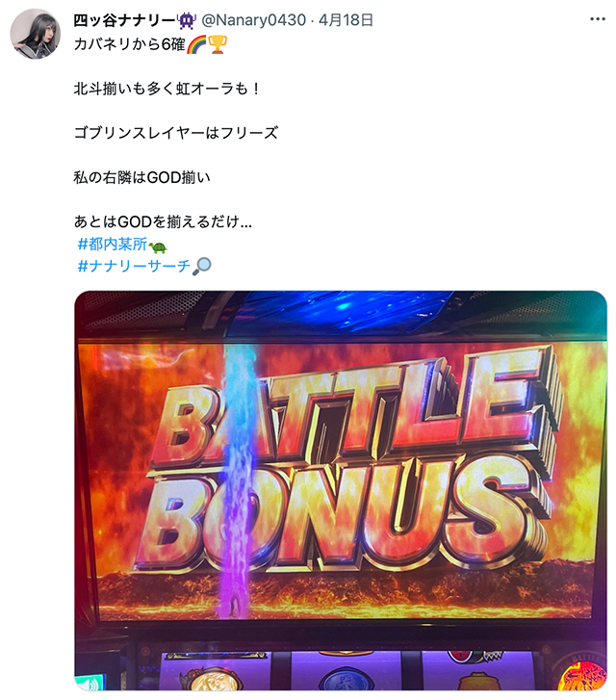Open the @Nanary0430 handle link
This screenshot has width=616, height=700.
(x=253, y=20)
